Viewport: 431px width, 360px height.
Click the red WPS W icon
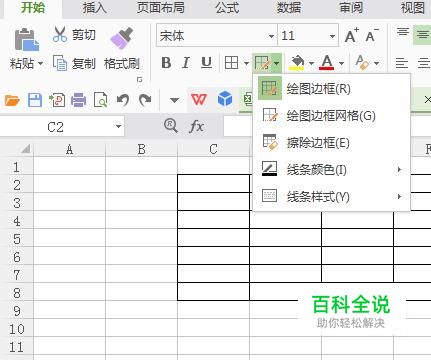pyautogui.click(x=199, y=99)
